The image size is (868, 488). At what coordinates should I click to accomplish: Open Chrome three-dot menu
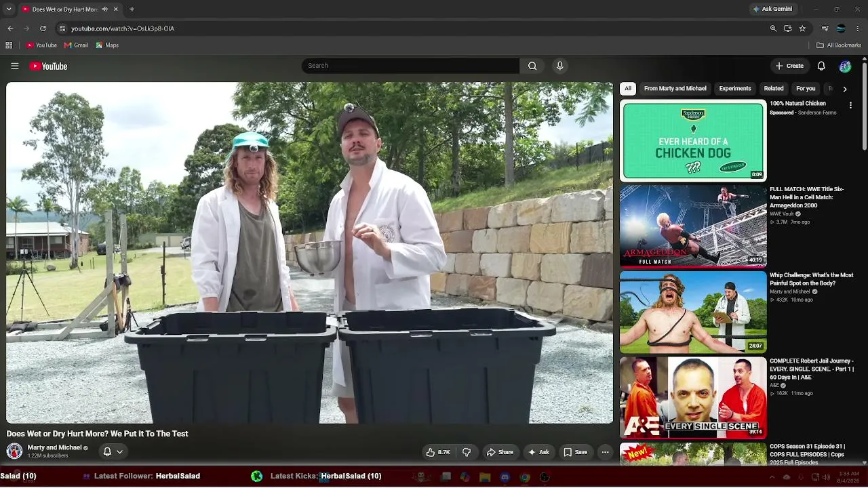click(858, 28)
